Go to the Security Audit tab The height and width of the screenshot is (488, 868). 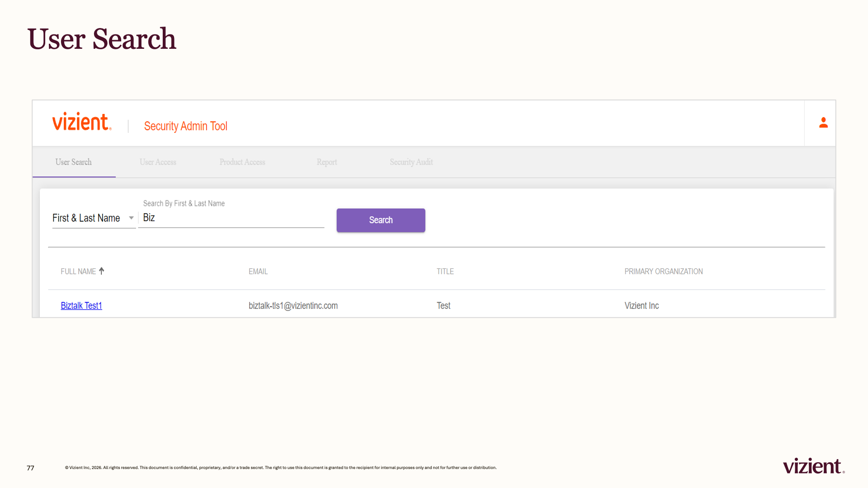coord(411,162)
